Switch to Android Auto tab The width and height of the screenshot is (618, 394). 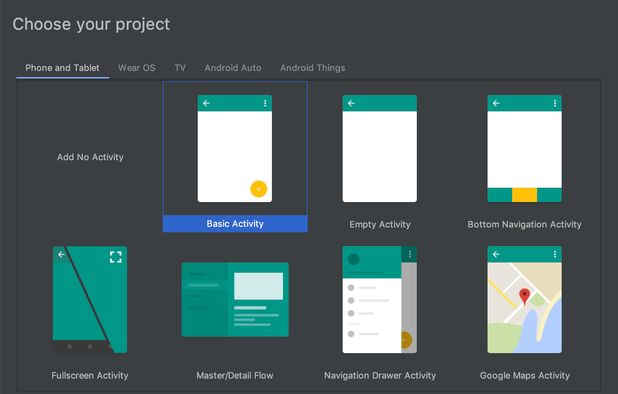233,68
